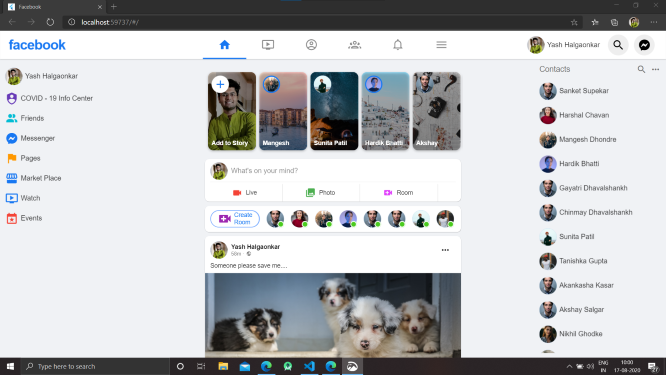The width and height of the screenshot is (666, 375).
Task: Open the Profile tab icon in the top navigation
Action: click(311, 45)
